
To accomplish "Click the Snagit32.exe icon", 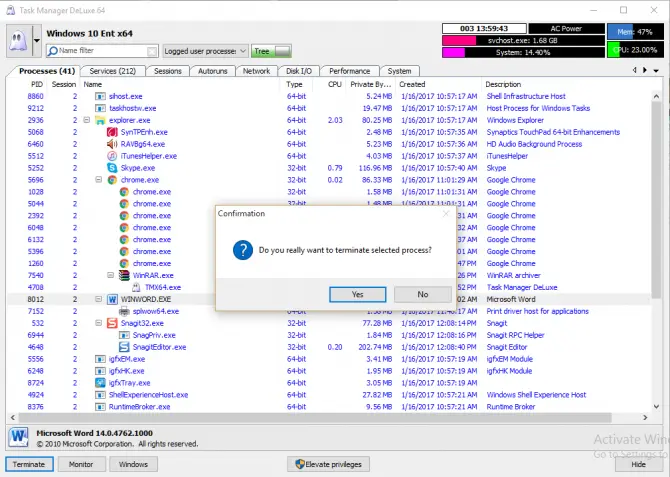I will (x=112, y=323).
